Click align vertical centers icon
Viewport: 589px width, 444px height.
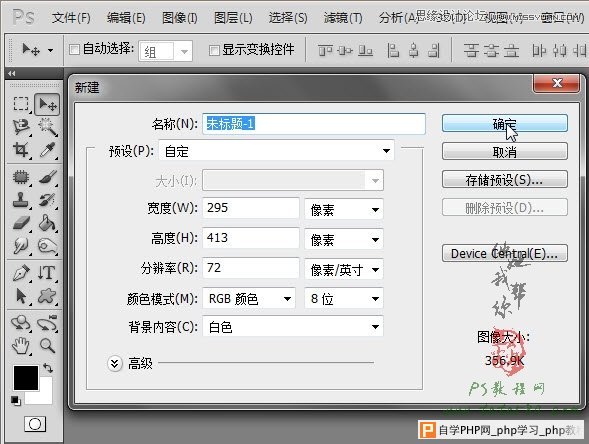tap(345, 50)
